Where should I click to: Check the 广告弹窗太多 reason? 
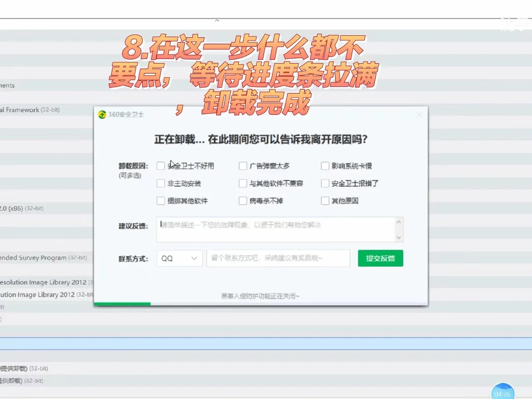click(243, 166)
